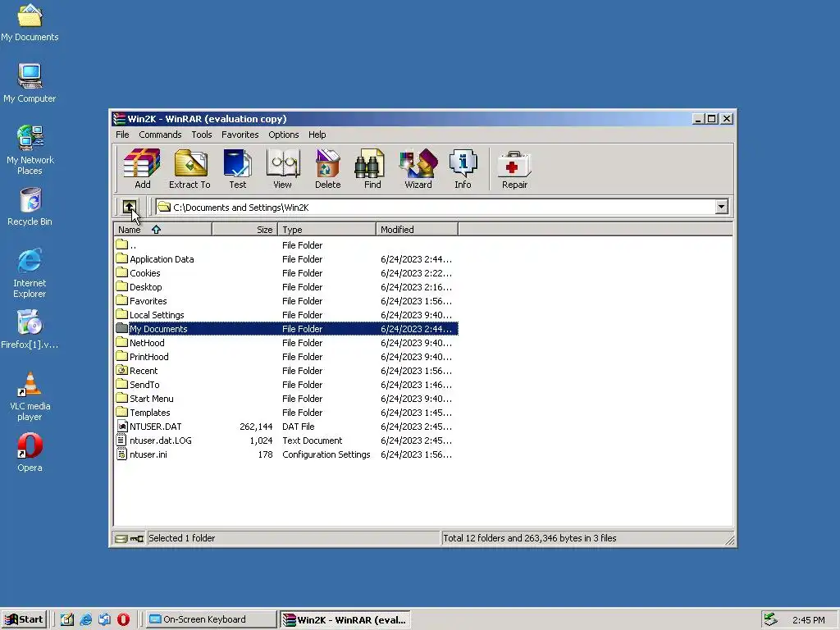The width and height of the screenshot is (840, 630).
Task: Select My Network Places desktop icon
Action: pyautogui.click(x=30, y=150)
